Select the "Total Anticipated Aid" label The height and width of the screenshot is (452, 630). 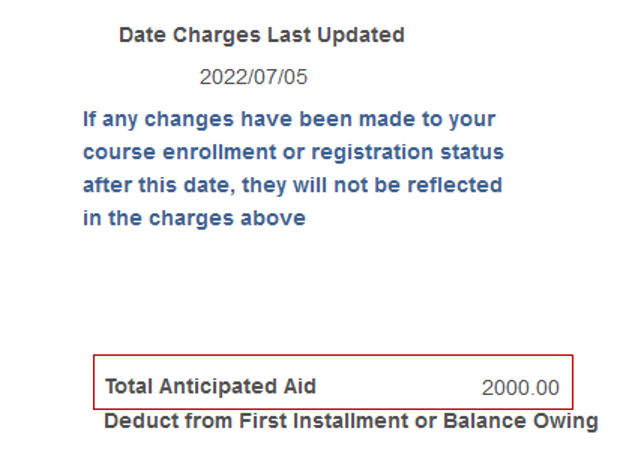click(x=210, y=387)
